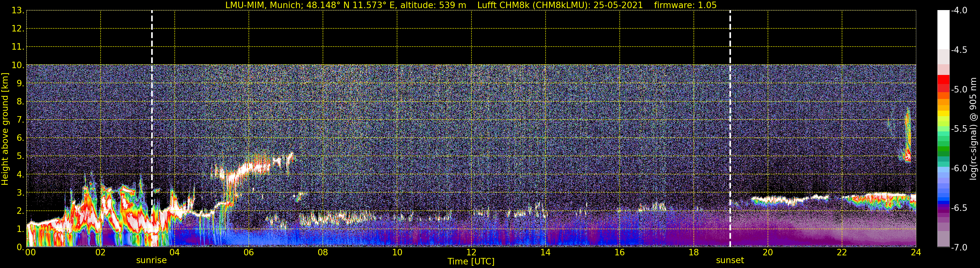Click the "-4.5" colorbar tick label
The width and height of the screenshot is (980, 268).
(x=959, y=50)
